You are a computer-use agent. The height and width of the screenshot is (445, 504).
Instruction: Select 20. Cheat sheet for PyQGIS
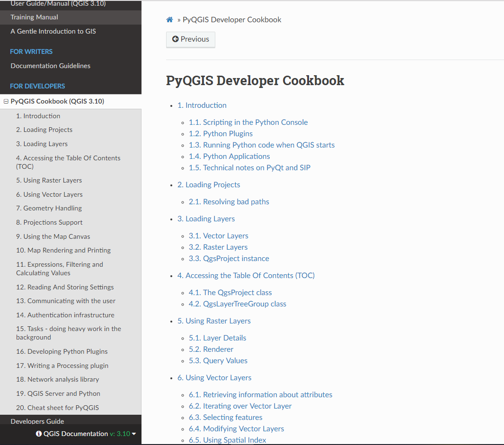(x=57, y=407)
